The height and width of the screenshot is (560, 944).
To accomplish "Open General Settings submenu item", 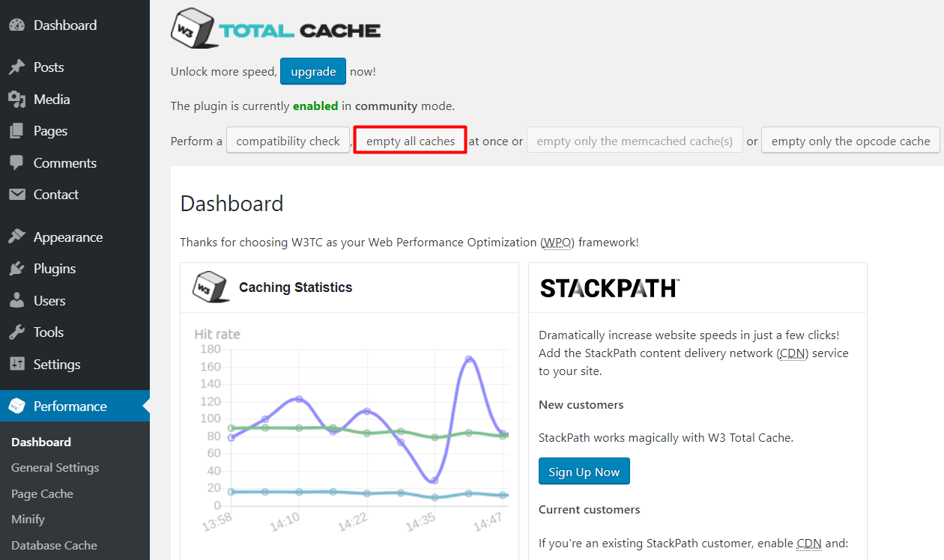I will click(x=55, y=468).
